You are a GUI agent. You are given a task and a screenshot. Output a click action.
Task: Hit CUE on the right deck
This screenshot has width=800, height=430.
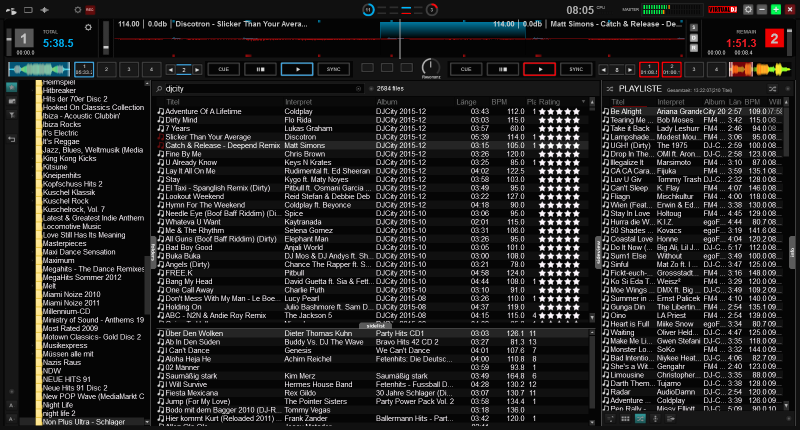pos(466,69)
